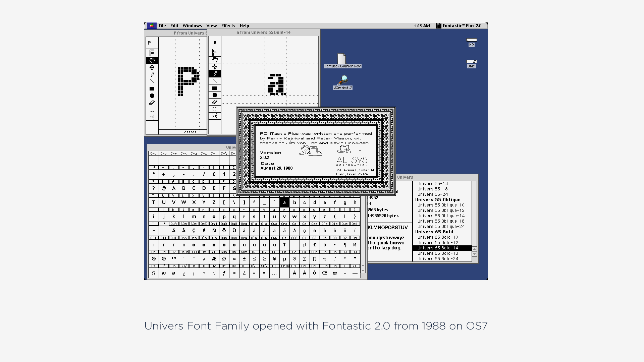This screenshot has height=362, width=644.
Task: Select the eraser tool in 'a' window
Action: tap(215, 102)
